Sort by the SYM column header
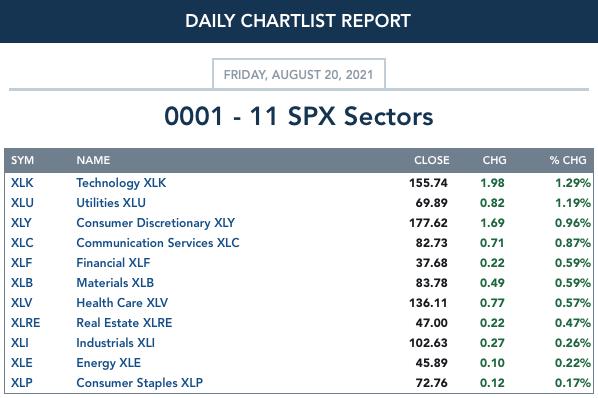The width and height of the screenshot is (598, 398). pos(23,160)
